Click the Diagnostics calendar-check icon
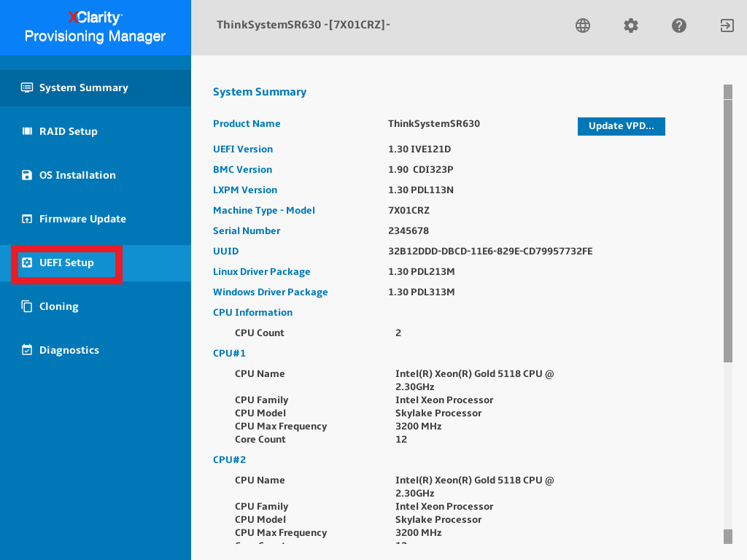Screen dimensions: 747x560 point(27,350)
